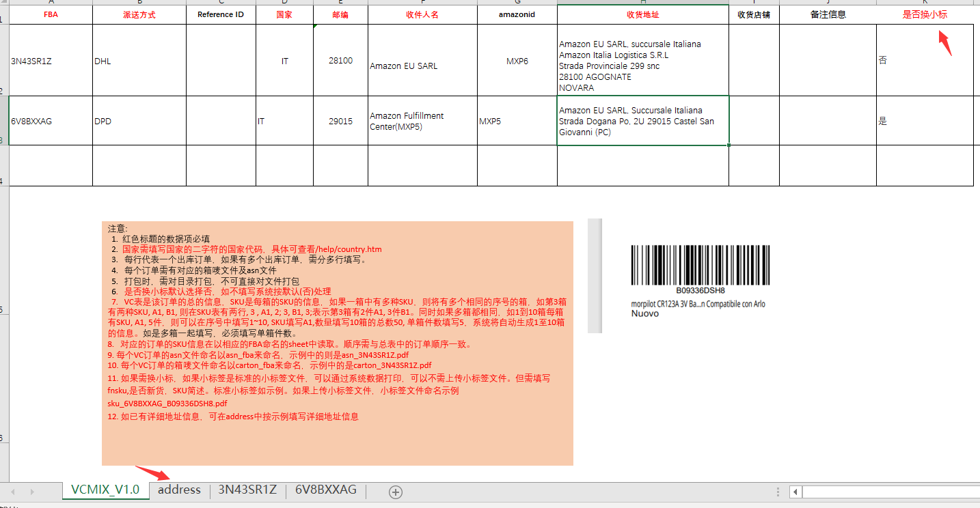Click the next-sheet navigation arrow
Screen dimensions: 980x508
pyautogui.click(x=32, y=492)
